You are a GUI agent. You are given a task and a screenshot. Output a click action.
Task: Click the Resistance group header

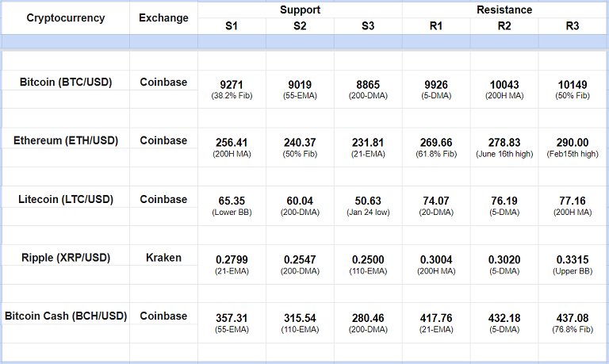tap(504, 10)
